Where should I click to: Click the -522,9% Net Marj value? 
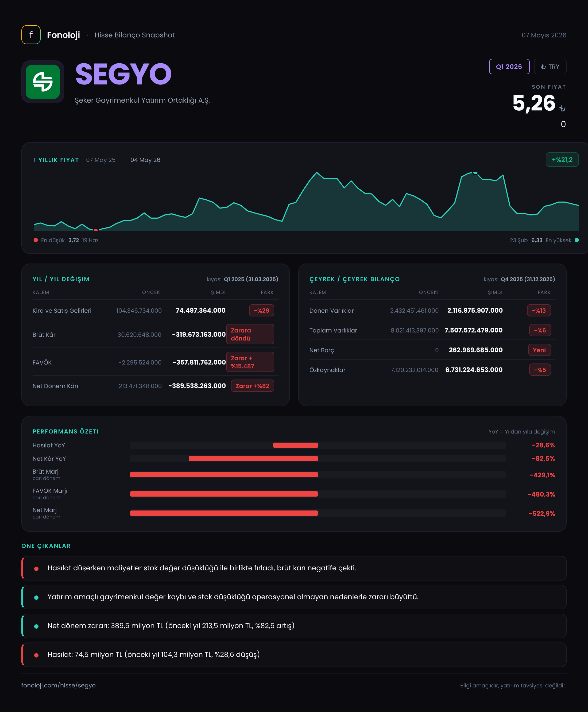point(542,513)
